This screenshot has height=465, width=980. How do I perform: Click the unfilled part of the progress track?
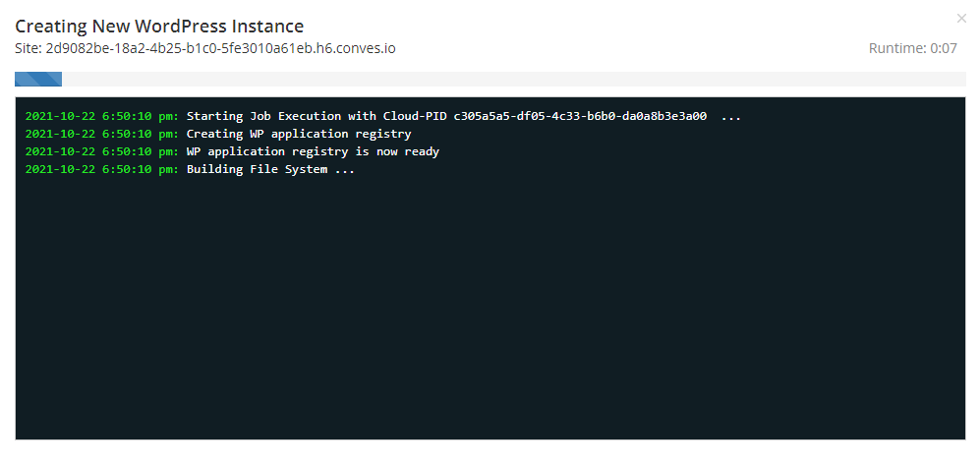[511, 79]
